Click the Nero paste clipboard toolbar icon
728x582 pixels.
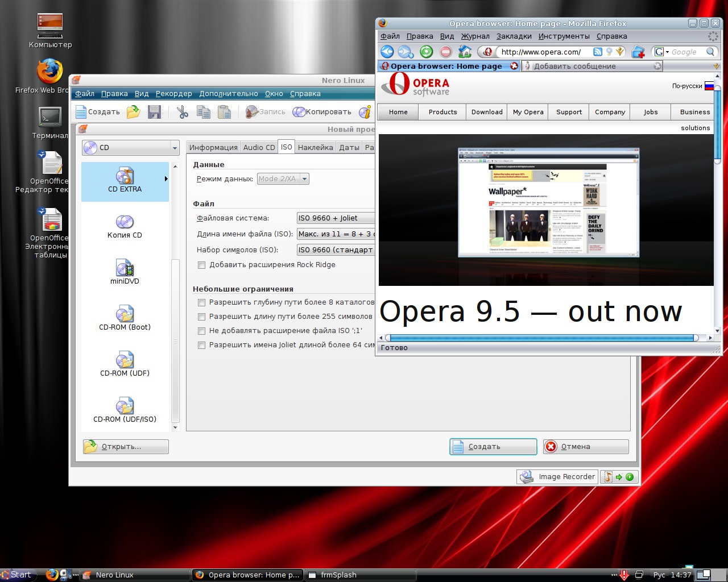[225, 112]
